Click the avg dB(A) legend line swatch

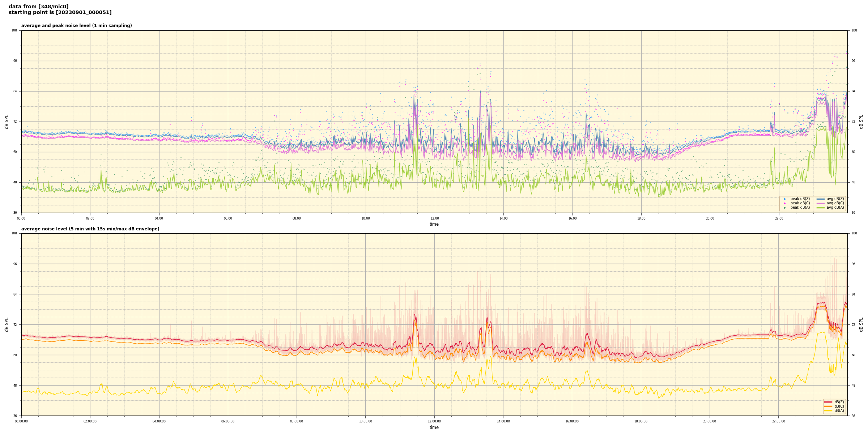[820, 208]
